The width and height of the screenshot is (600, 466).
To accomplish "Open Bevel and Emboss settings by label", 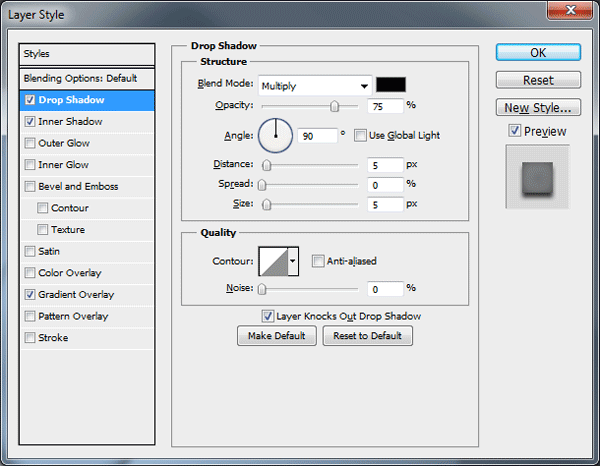I will coord(78,186).
